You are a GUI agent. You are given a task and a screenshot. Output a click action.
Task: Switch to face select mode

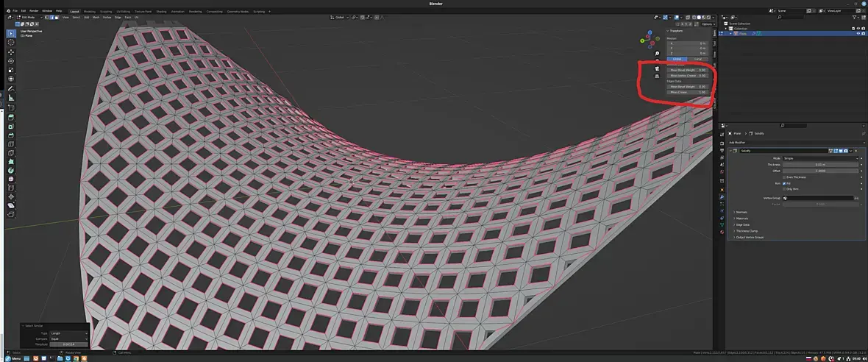[x=57, y=17]
